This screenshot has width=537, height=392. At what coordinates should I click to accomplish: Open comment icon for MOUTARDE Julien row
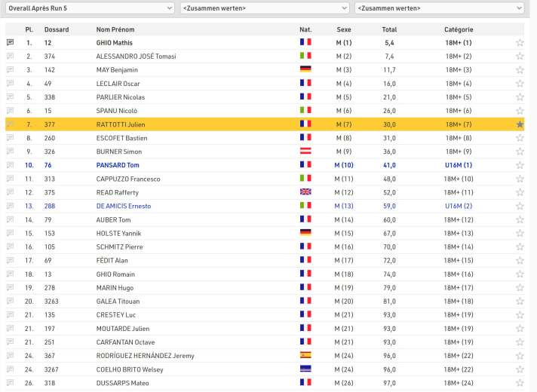point(11,329)
